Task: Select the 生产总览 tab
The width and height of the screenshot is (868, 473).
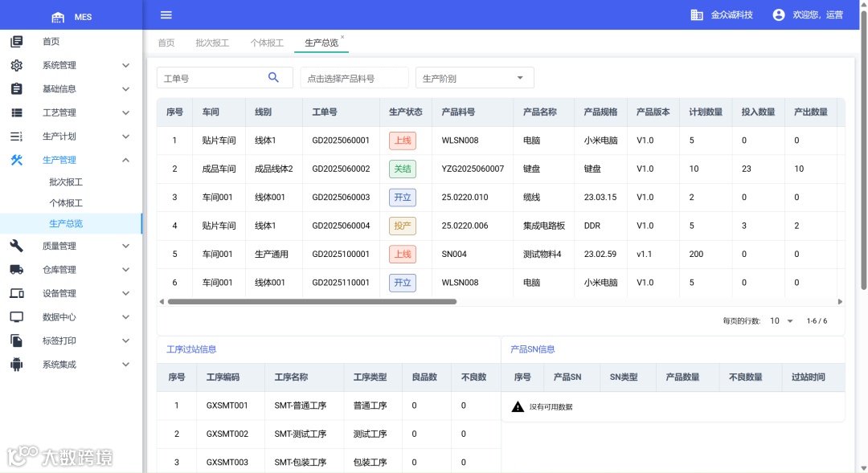Action: [x=321, y=43]
